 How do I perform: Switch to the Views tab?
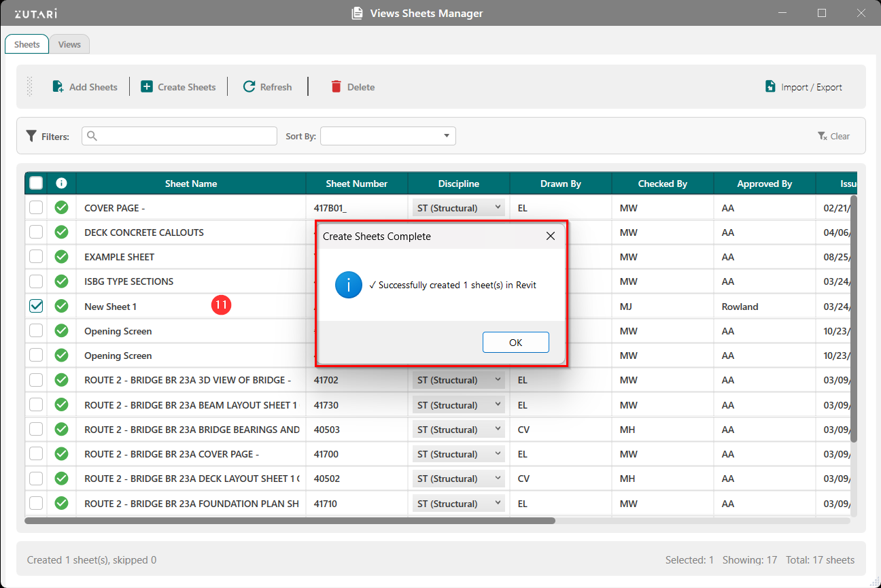pos(69,44)
